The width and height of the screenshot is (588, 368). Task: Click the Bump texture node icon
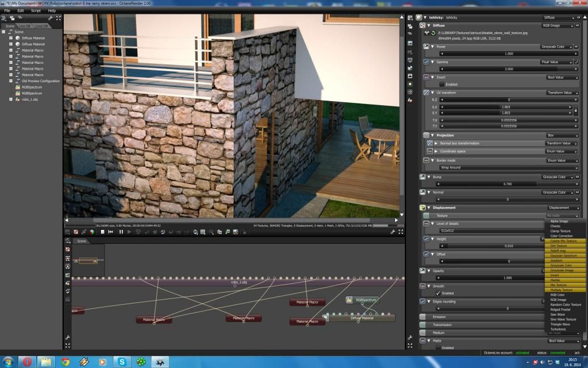423,177
